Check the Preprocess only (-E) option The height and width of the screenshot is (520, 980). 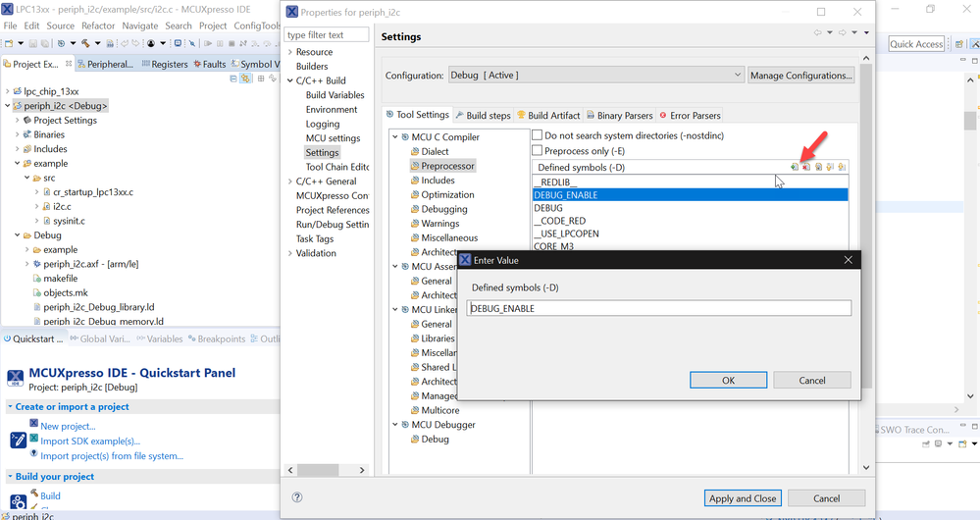[x=537, y=151]
